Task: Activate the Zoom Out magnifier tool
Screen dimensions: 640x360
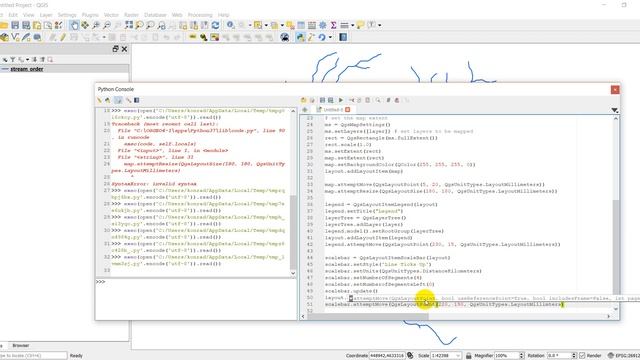Action: tap(107, 25)
